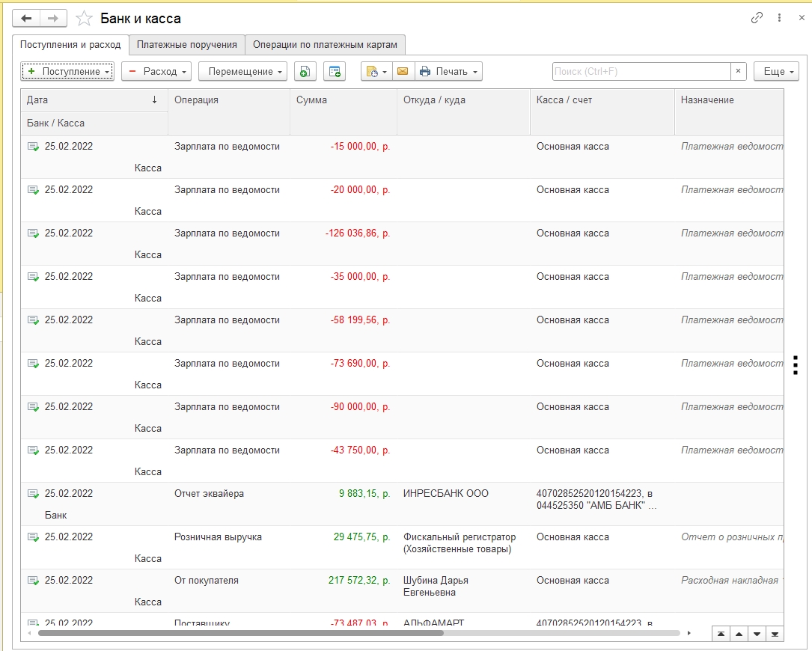Clear the search field with X
The width and height of the screenshot is (812, 651).
pyautogui.click(x=739, y=72)
